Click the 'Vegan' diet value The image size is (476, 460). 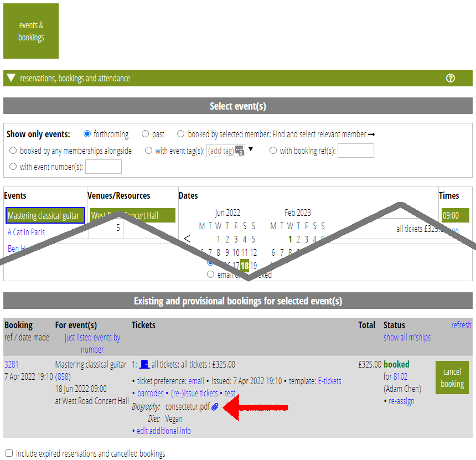tap(174, 418)
